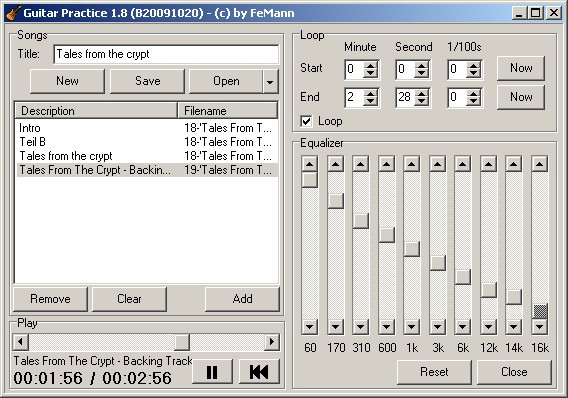
Task: Click the 60 Hz equalizer slider thumb
Action: coord(310,180)
